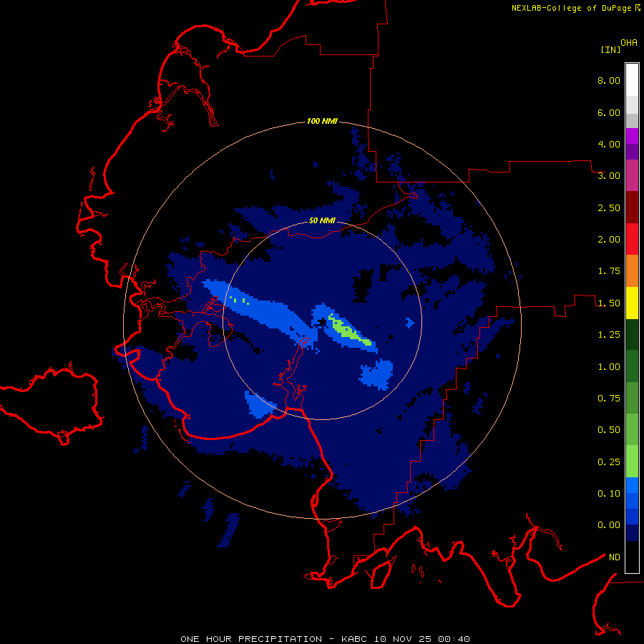Click the ND legend label
Viewport: 644px width, 644px height.
(x=615, y=557)
